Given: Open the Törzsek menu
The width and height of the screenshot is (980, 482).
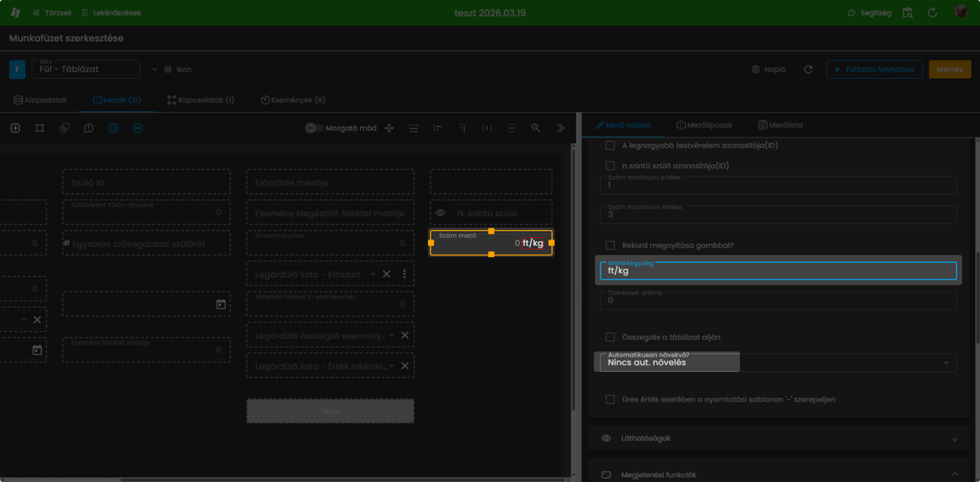Looking at the screenshot, I should 52,12.
